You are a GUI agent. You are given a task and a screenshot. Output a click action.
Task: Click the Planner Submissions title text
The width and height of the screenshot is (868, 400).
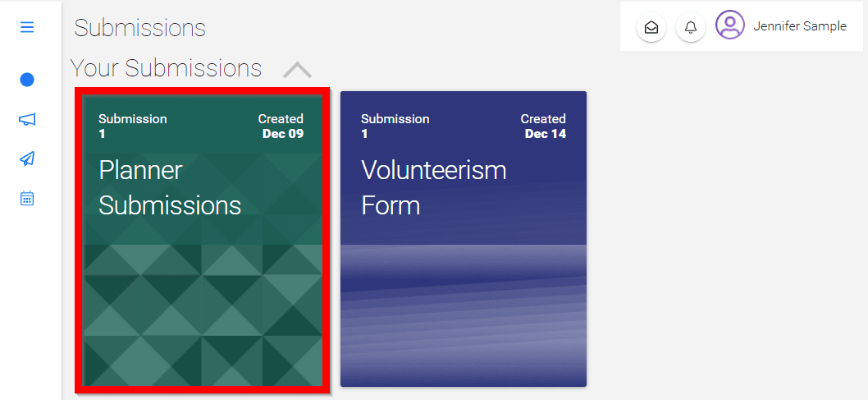click(170, 188)
